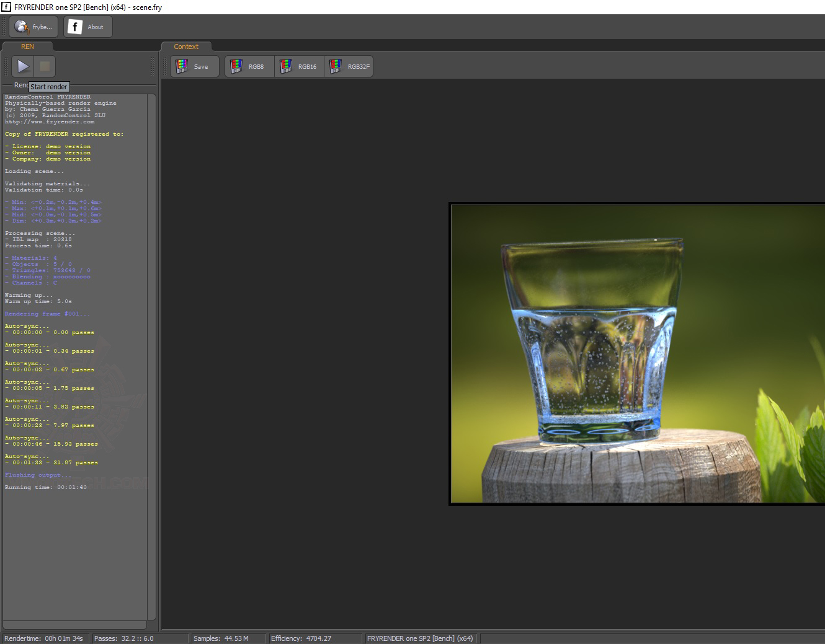The width and height of the screenshot is (825, 644).
Task: Click the frybench globe icon
Action: click(22, 27)
